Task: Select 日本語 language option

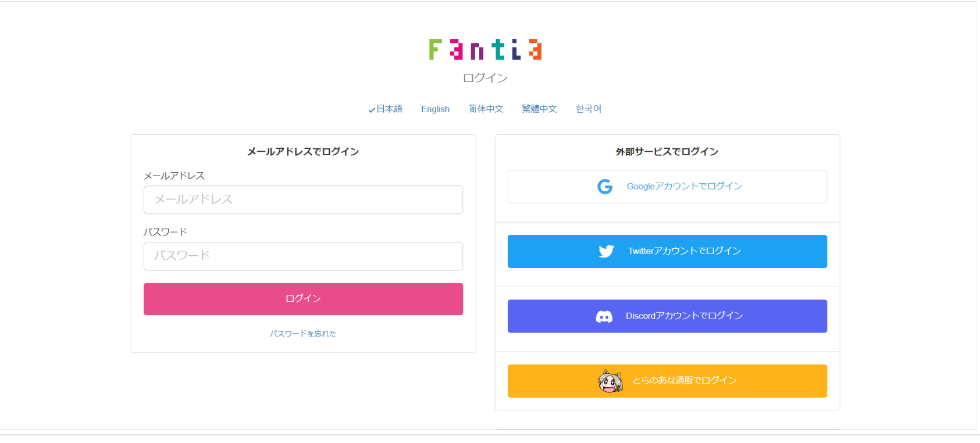Action: pos(386,109)
